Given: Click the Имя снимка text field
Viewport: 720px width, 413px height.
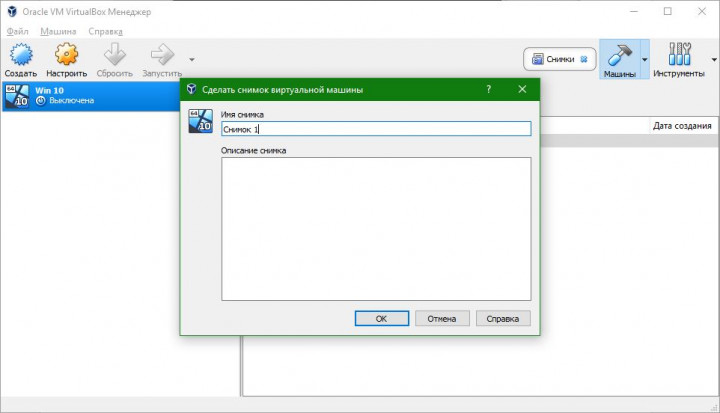Looking at the screenshot, I should [376, 129].
